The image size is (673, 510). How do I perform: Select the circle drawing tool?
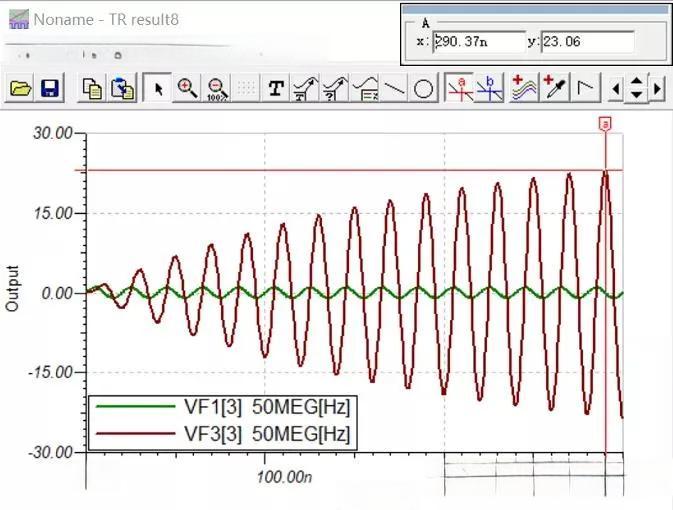click(423, 88)
